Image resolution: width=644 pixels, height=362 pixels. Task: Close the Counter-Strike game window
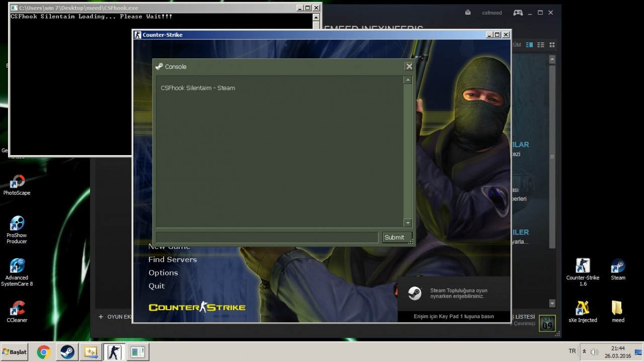pos(506,35)
